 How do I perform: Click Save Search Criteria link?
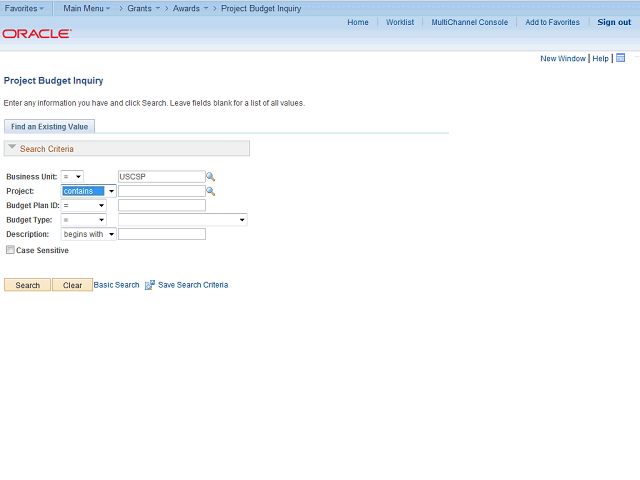[193, 285]
